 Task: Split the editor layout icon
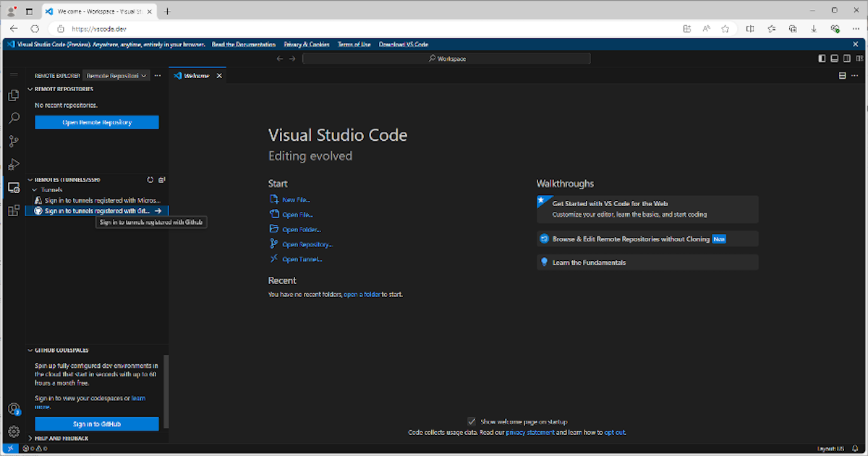coord(842,75)
